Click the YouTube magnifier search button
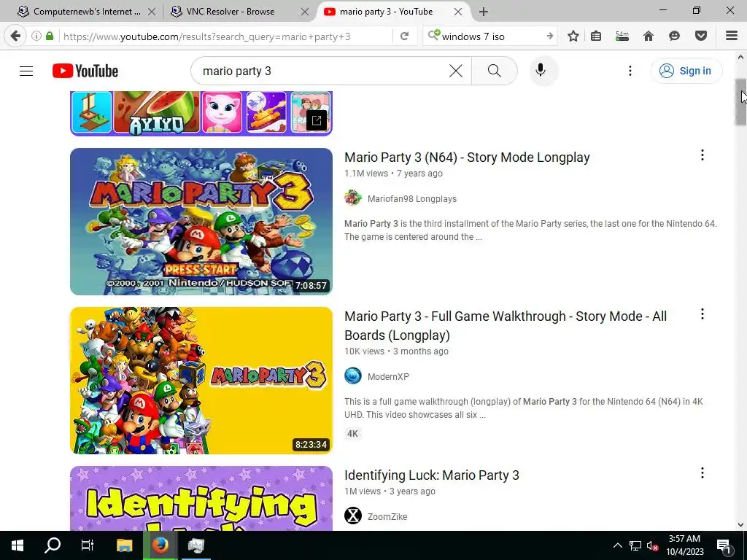The image size is (747, 560). tap(494, 71)
